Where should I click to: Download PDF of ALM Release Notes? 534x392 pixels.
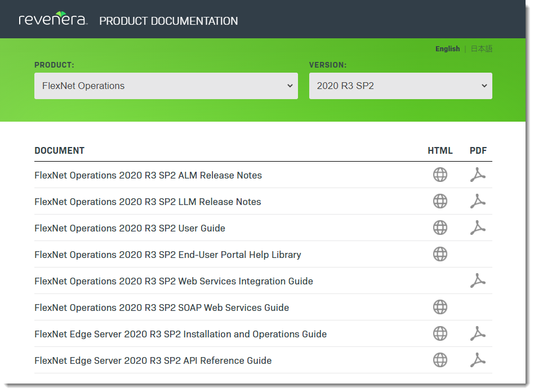click(x=478, y=175)
